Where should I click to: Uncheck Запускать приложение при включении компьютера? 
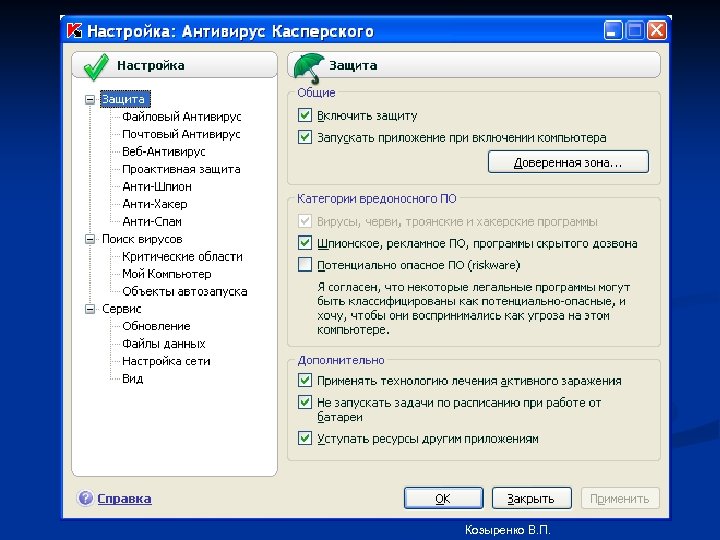(305, 137)
